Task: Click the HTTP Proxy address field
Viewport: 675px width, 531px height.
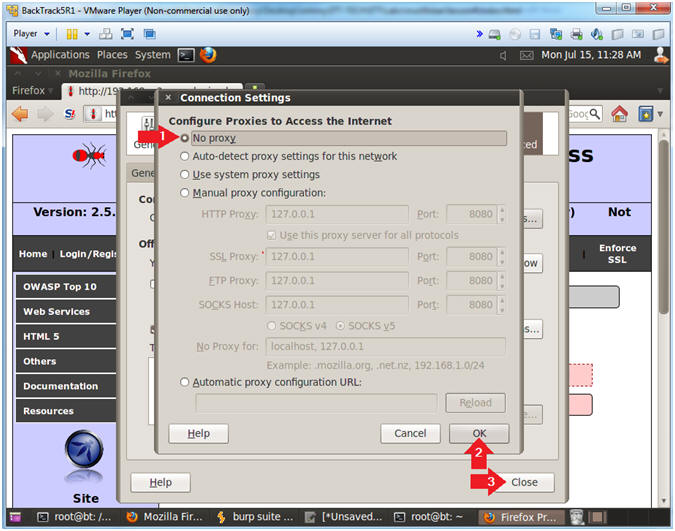Action: pyautogui.click(x=337, y=214)
